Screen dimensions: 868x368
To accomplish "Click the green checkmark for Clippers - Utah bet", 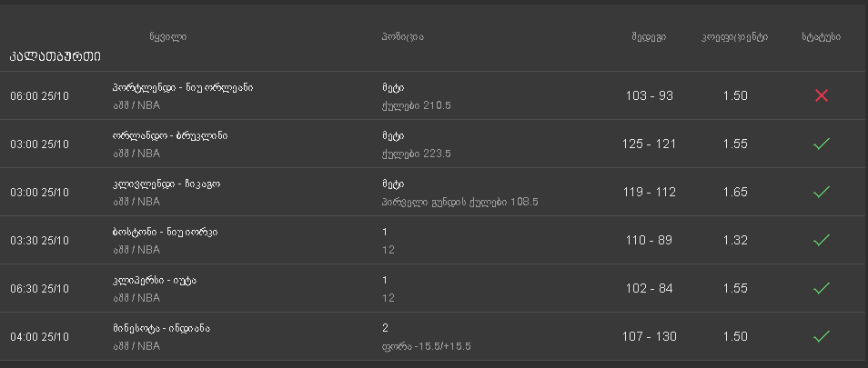I will click(821, 288).
